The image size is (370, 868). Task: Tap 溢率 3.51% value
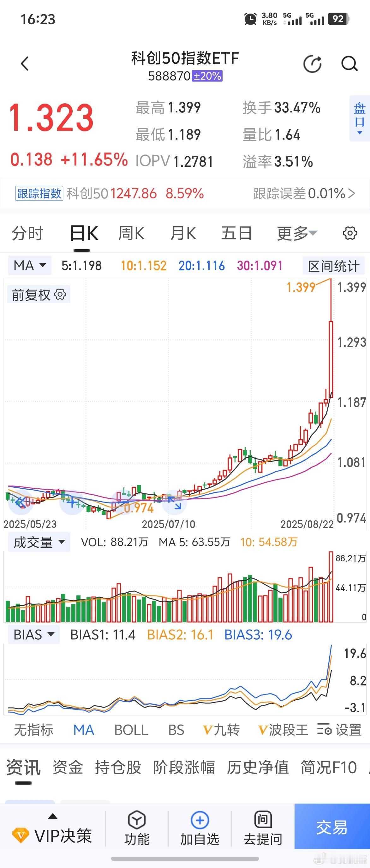(294, 161)
